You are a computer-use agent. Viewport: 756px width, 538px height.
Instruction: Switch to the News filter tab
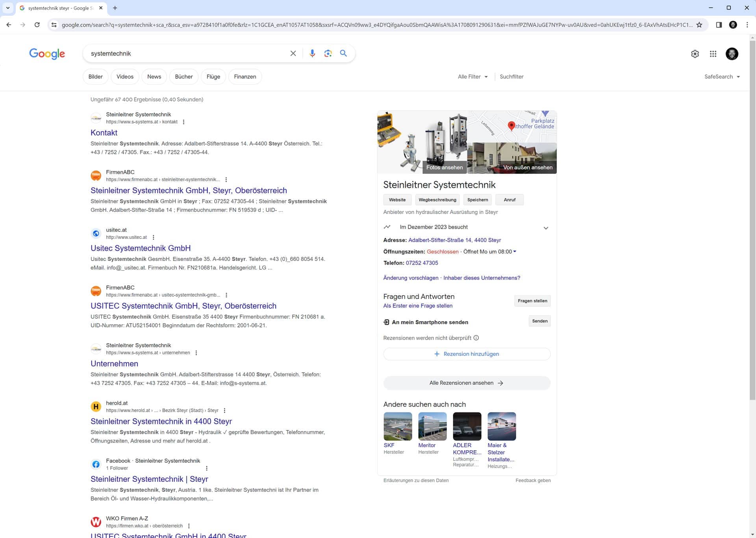(154, 77)
